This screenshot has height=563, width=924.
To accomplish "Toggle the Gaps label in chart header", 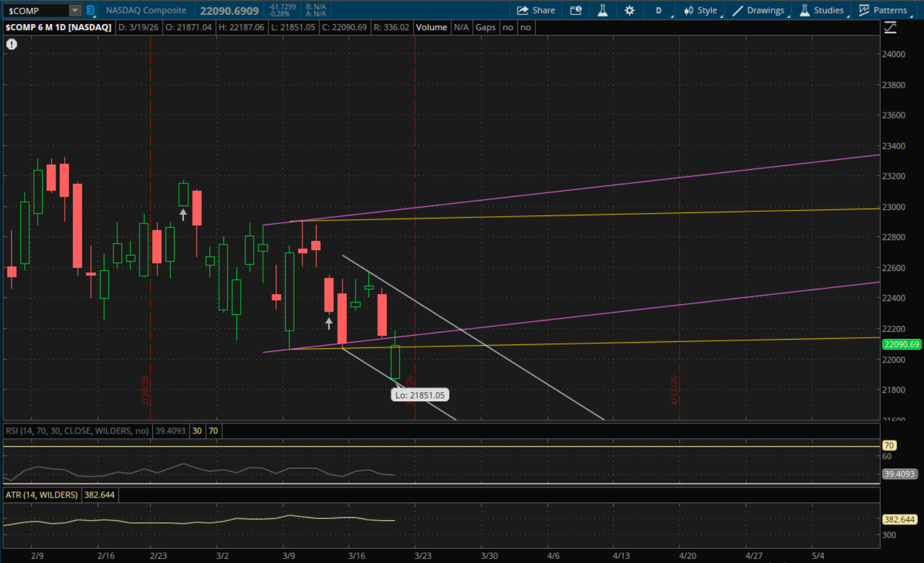I will [485, 27].
